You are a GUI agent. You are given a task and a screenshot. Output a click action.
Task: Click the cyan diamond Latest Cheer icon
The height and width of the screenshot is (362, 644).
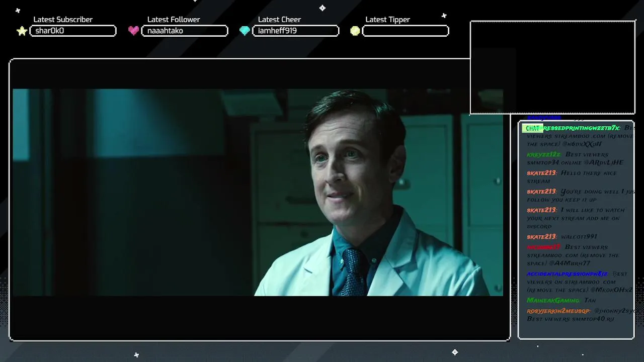click(x=245, y=31)
